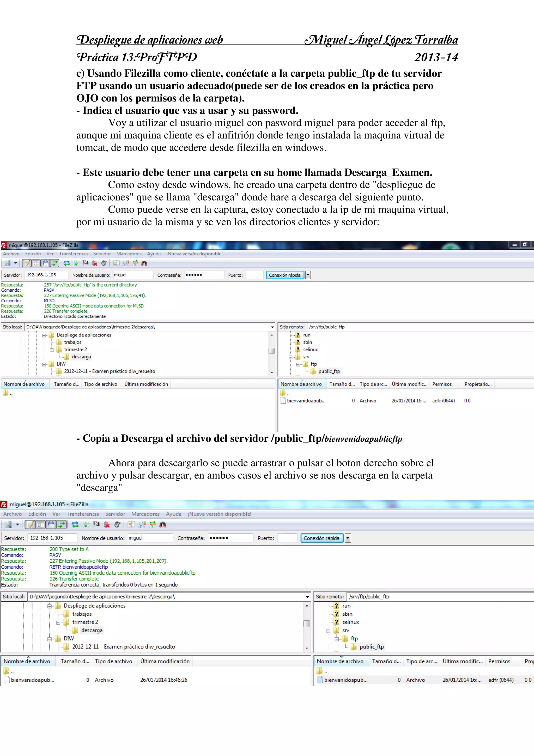Open Marcadores menu in upper FileZilla
Viewport: 534px width, 756px height.
(129, 254)
